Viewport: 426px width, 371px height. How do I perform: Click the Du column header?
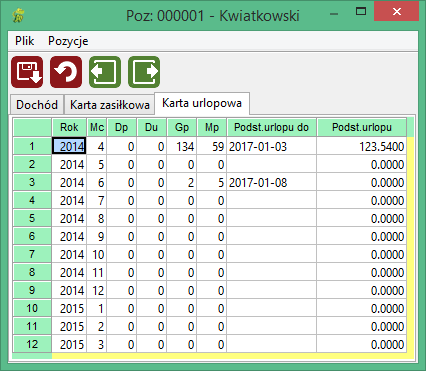[151, 127]
